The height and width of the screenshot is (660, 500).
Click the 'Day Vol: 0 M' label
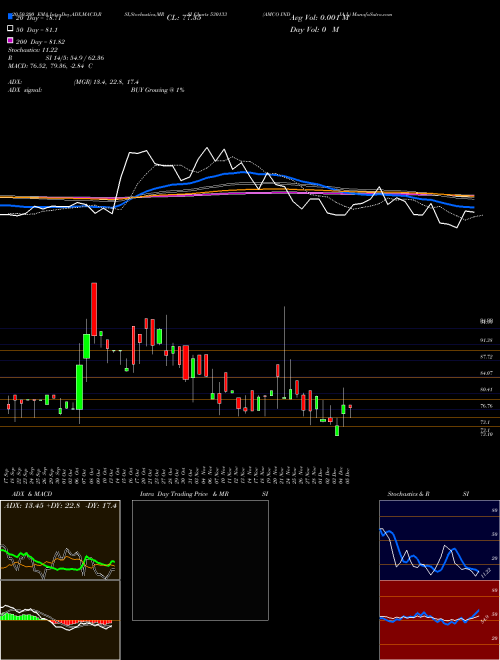pos(314,29)
